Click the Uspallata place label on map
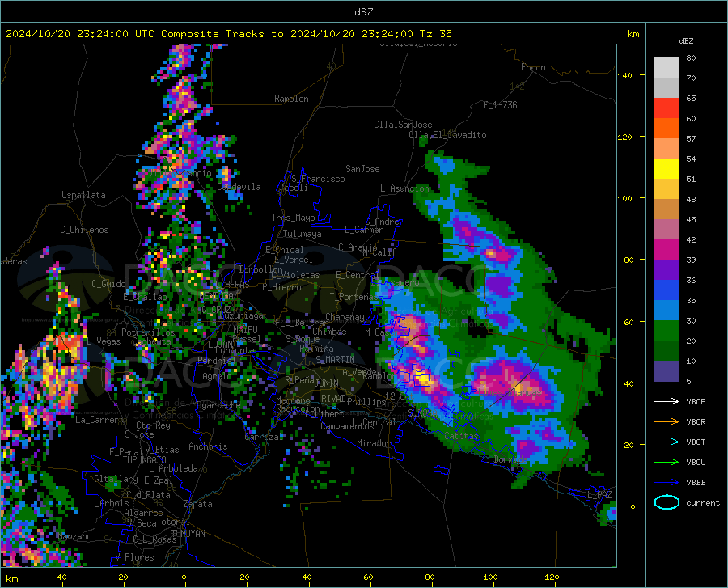The image size is (728, 588). (83, 195)
